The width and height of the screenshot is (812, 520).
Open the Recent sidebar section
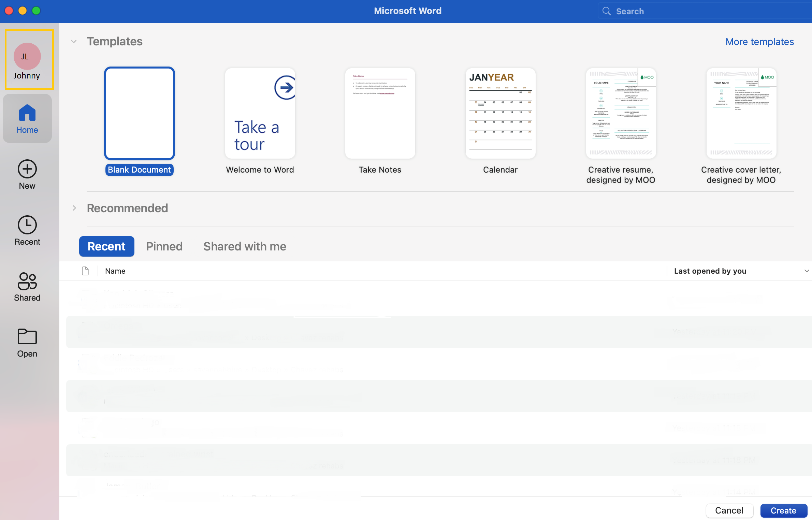pos(27,230)
